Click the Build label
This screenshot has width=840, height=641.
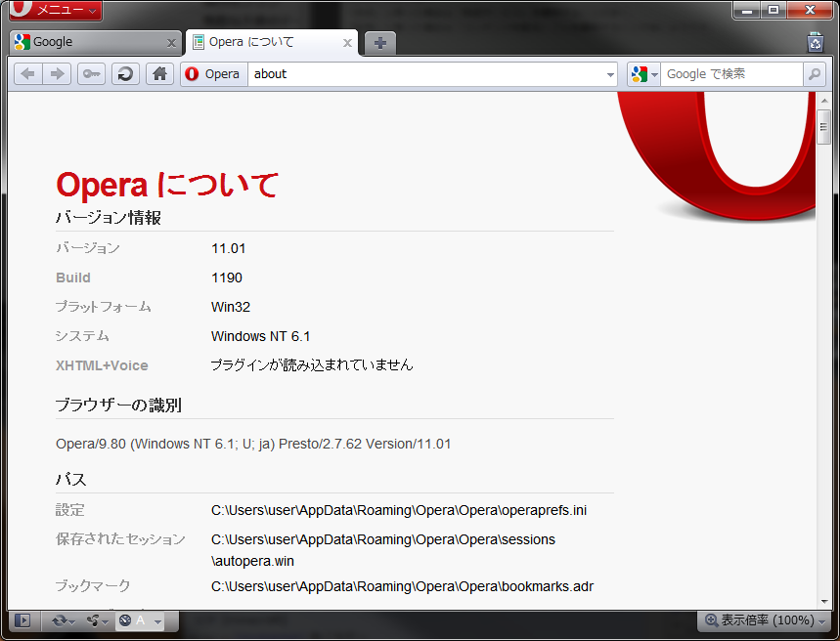click(73, 278)
